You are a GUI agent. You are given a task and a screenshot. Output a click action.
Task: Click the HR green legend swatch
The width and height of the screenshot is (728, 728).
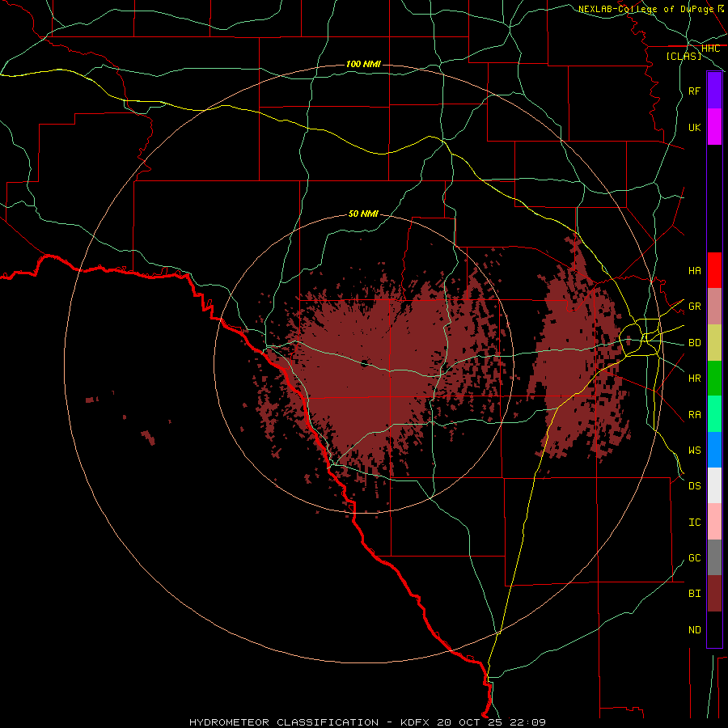click(714, 379)
